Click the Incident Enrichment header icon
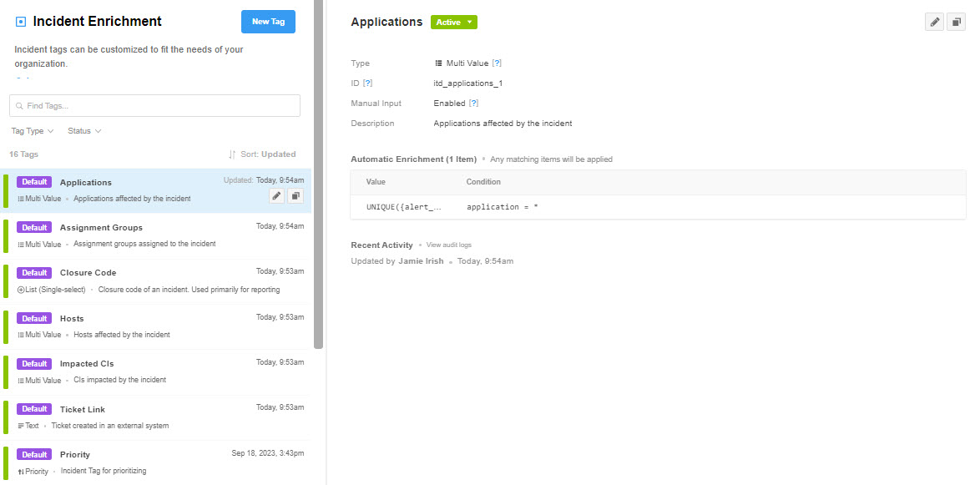The height and width of the screenshot is (485, 980). [21, 22]
